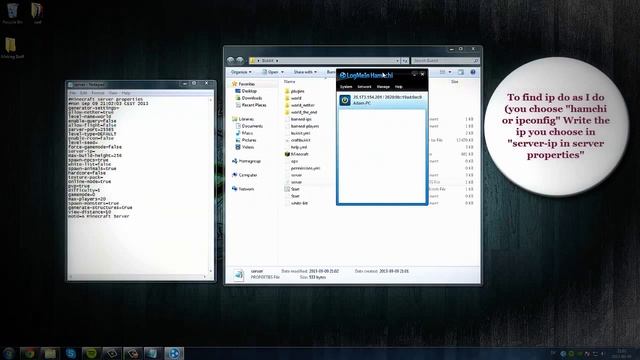Open Skype from the taskbar

point(71,353)
